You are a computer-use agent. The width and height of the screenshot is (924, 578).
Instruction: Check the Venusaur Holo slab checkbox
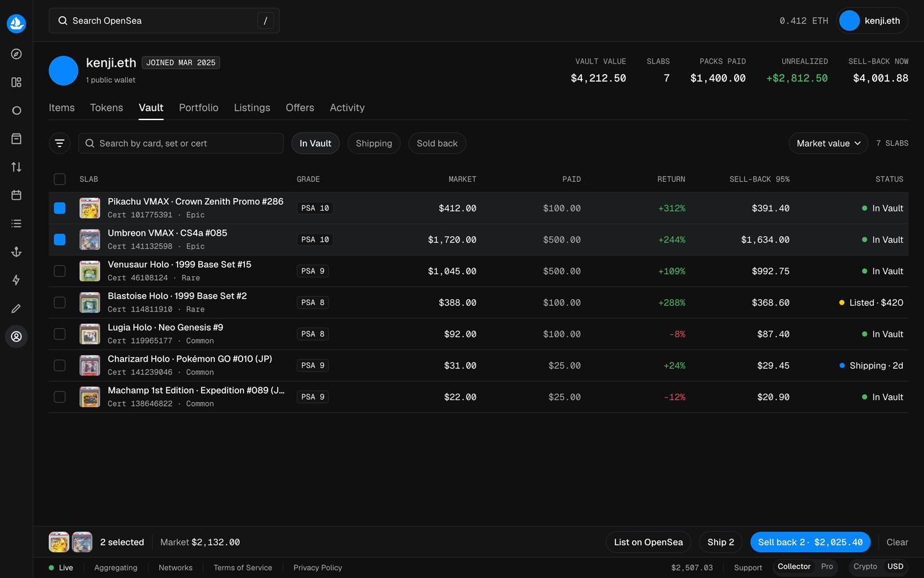click(60, 271)
